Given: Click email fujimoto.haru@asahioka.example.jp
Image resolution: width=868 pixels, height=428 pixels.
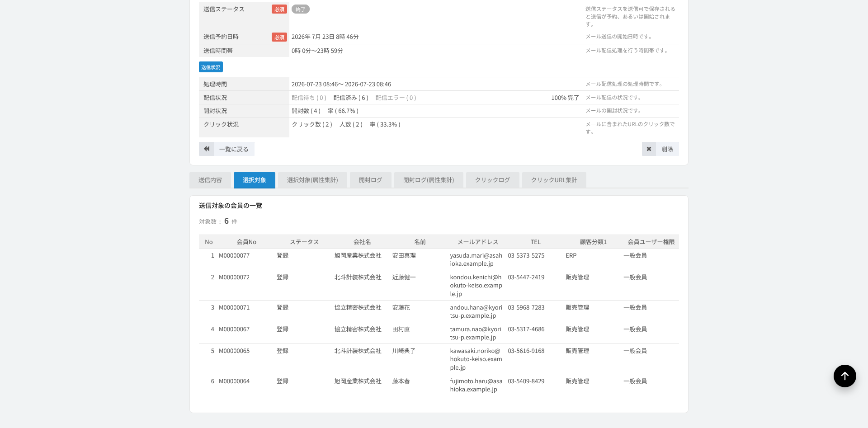Looking at the screenshot, I should coord(476,385).
